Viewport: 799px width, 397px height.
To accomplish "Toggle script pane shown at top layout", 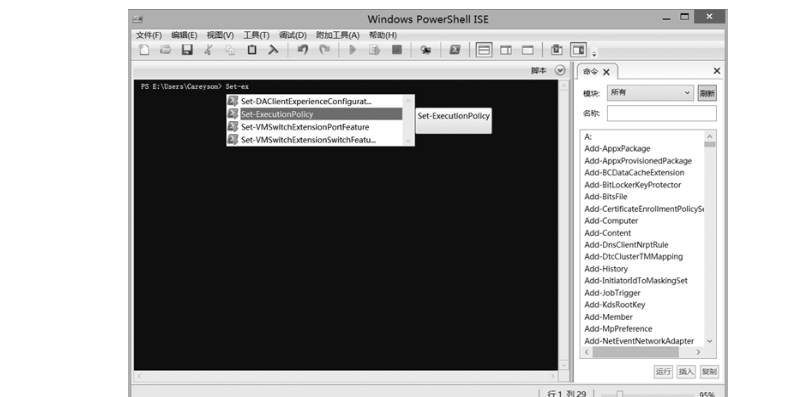I will [484, 50].
